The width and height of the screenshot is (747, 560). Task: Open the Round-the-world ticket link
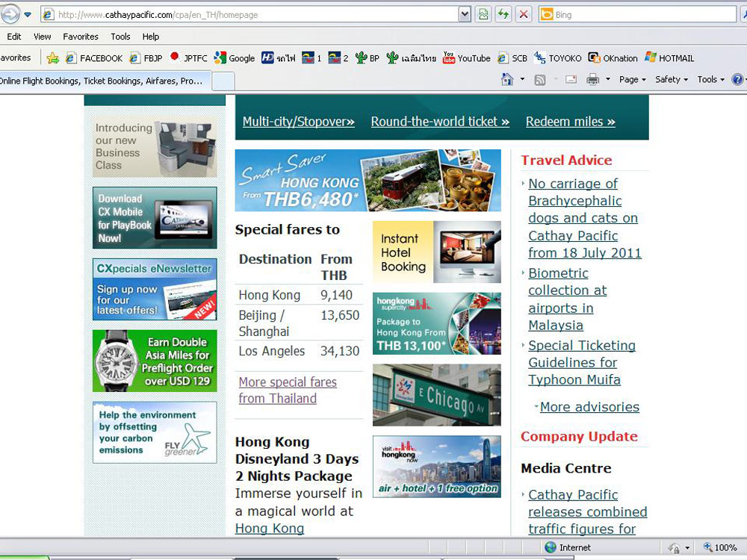pyautogui.click(x=440, y=122)
